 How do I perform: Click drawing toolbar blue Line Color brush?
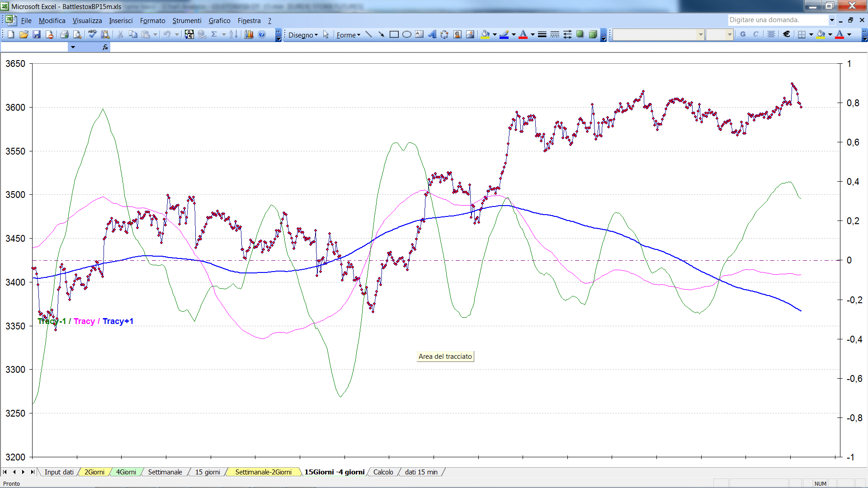[x=504, y=34]
